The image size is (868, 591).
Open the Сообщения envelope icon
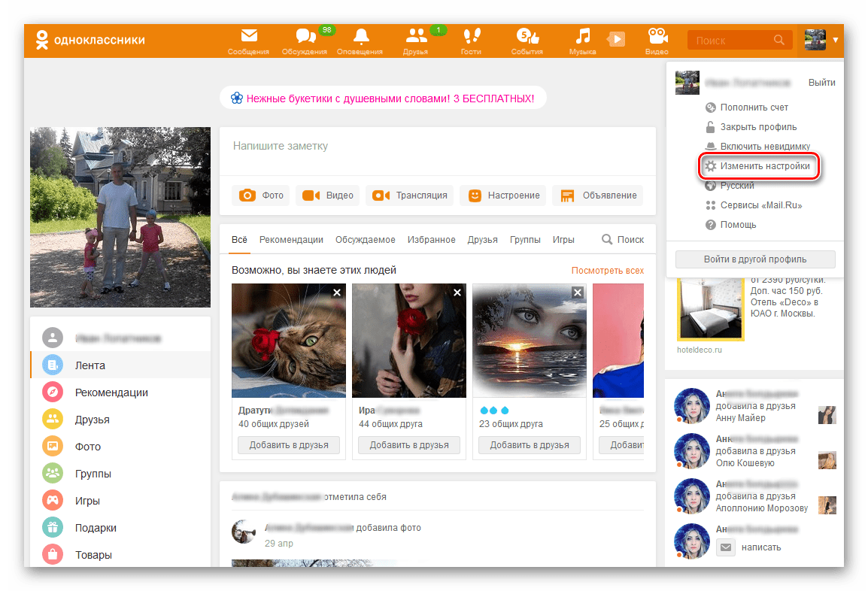[248, 36]
